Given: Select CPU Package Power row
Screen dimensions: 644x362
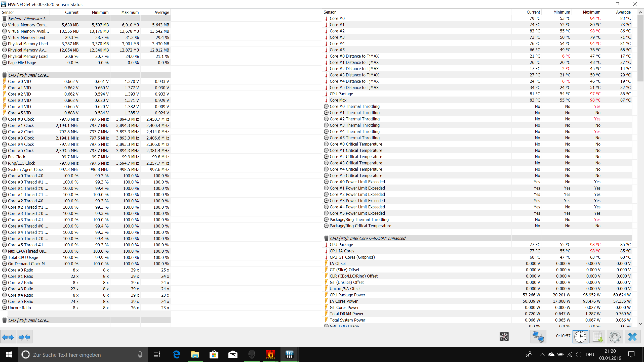Looking at the screenshot, I should (x=477, y=295).
